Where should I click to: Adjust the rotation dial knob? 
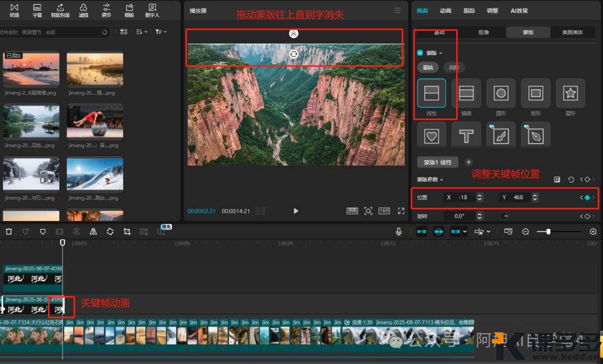point(505,216)
